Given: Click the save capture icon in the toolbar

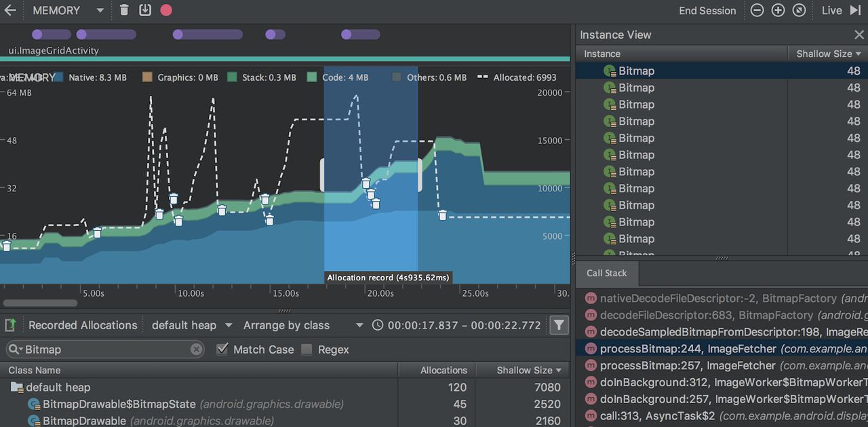Looking at the screenshot, I should pos(145,10).
